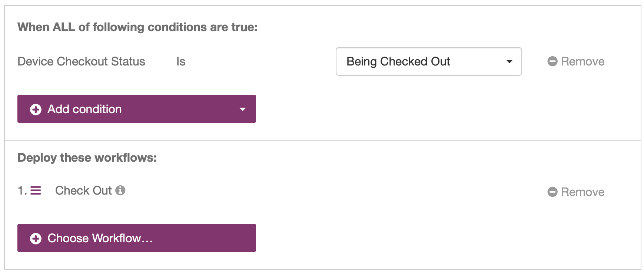Click the "When ALL of following conditions" heading
This screenshot has width=644, height=273.
pyautogui.click(x=137, y=27)
